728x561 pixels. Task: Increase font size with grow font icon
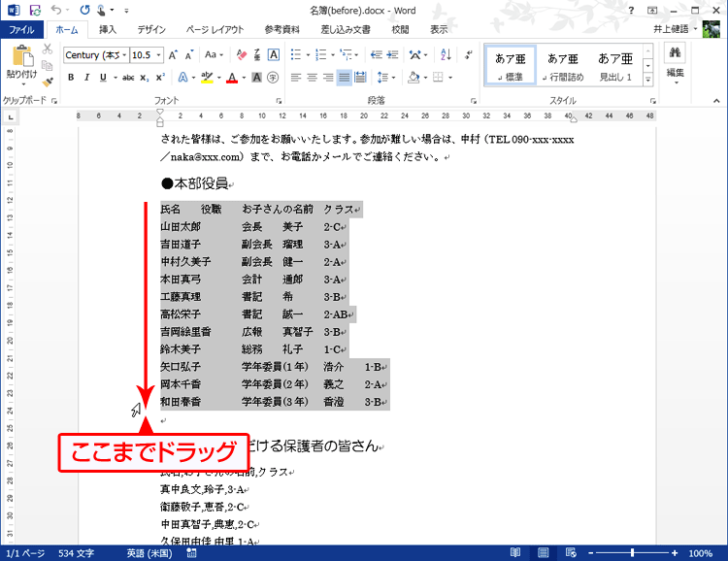coord(173,55)
